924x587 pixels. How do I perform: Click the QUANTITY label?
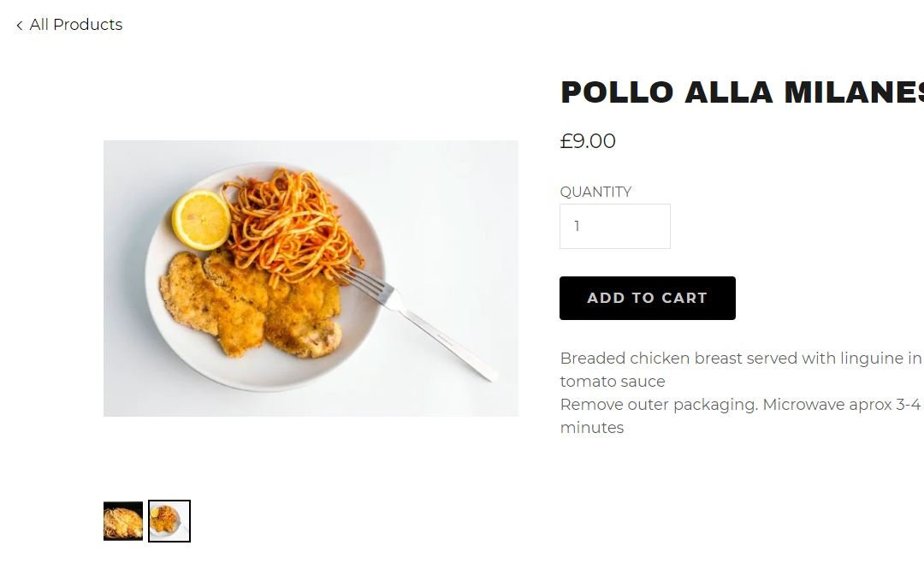(x=595, y=193)
